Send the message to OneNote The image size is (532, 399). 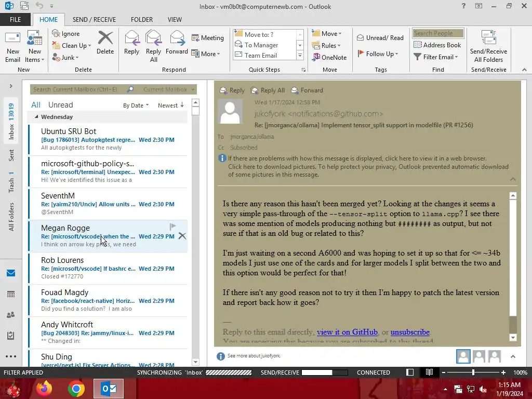[x=329, y=57]
